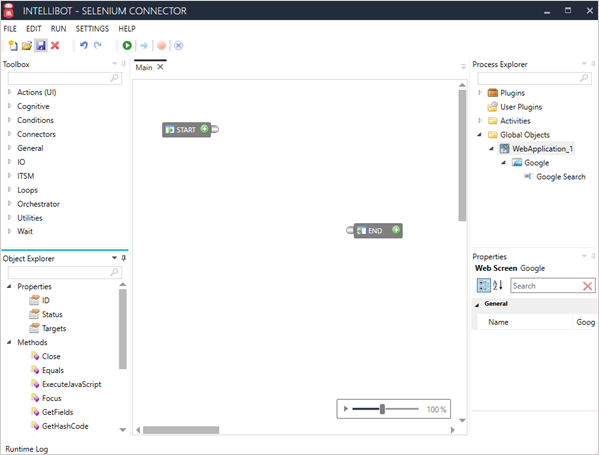
Task: Click the green plus on START node
Action: (x=205, y=129)
